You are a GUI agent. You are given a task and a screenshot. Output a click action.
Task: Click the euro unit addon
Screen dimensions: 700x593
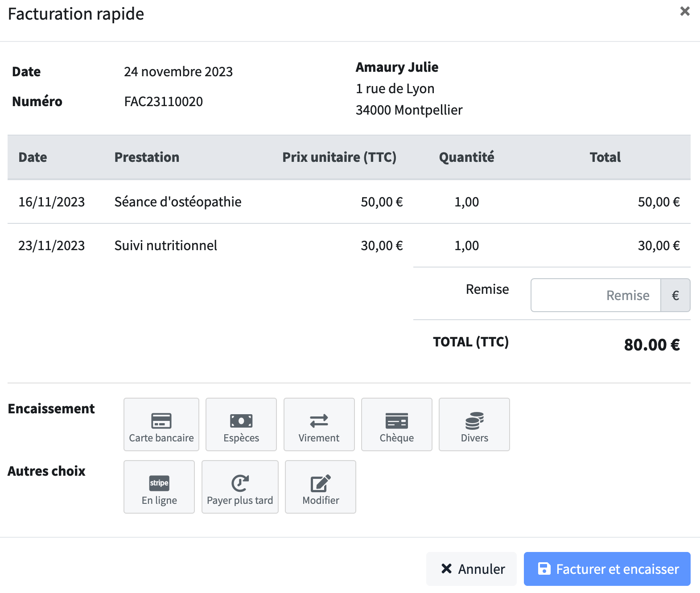(x=675, y=295)
